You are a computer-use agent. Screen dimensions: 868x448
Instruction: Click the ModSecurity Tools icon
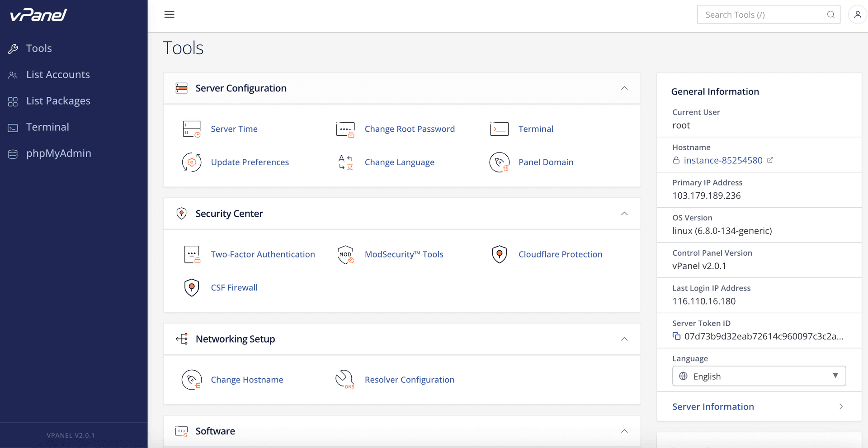coord(345,254)
